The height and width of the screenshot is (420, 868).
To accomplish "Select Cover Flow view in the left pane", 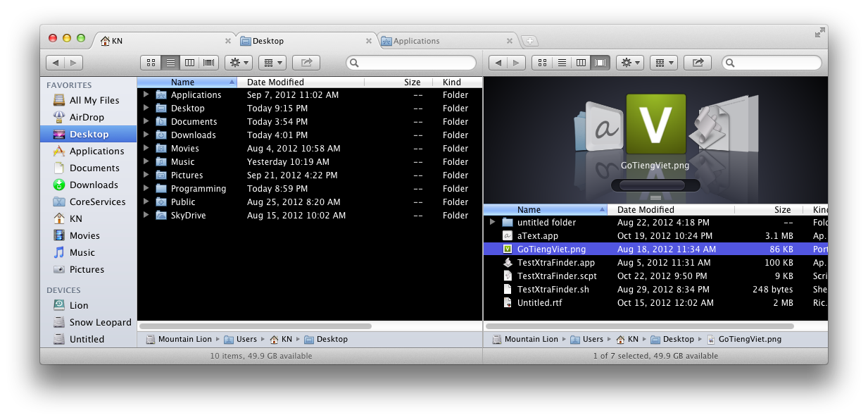I will (x=208, y=63).
